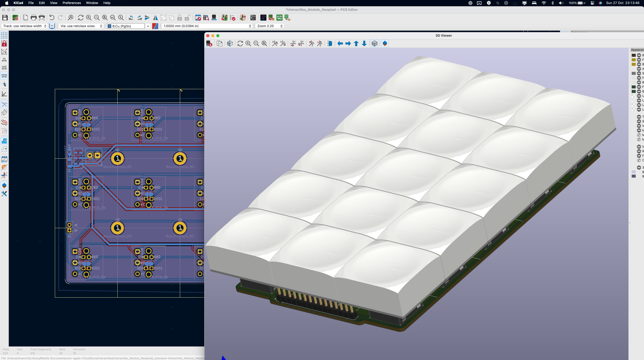Zoom in on the PCB editor canvas
Image resolution: width=644 pixels, height=360 pixels.
(x=89, y=17)
